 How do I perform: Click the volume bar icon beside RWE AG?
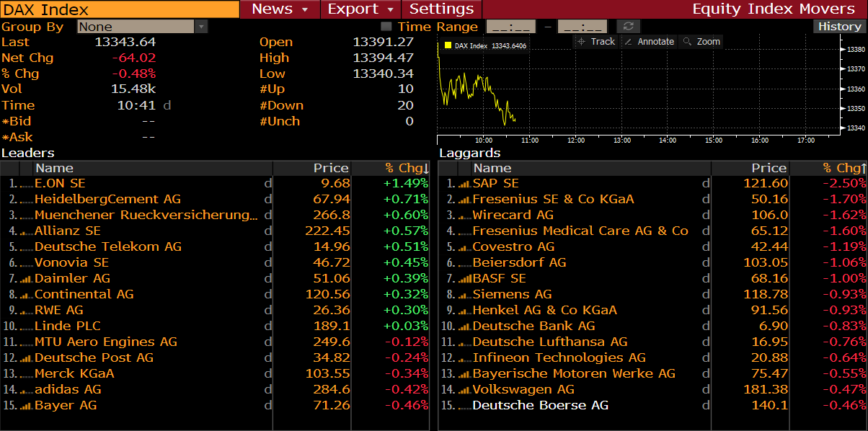coord(26,311)
